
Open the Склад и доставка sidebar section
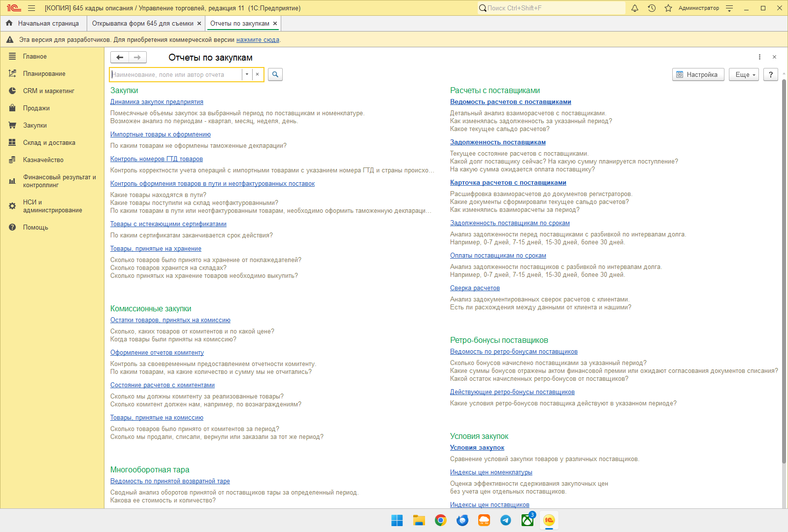(49, 142)
